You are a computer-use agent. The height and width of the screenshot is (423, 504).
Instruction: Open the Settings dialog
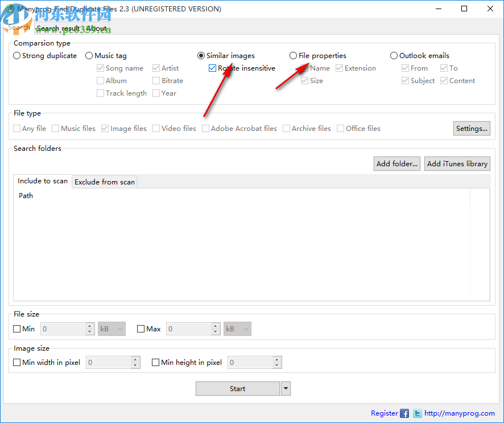click(x=472, y=128)
